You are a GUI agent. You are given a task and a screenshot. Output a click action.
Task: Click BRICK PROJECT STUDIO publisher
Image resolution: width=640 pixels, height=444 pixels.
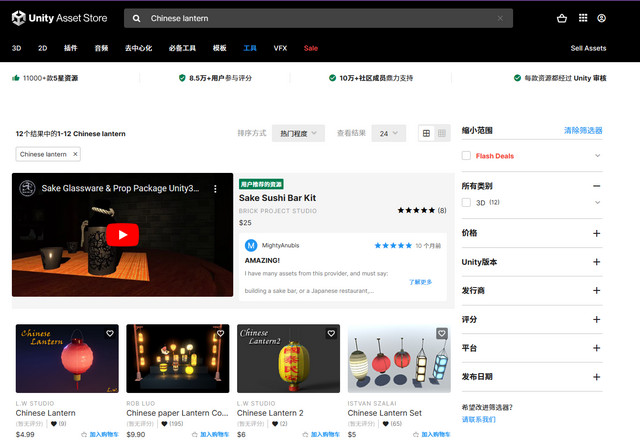coord(278,211)
